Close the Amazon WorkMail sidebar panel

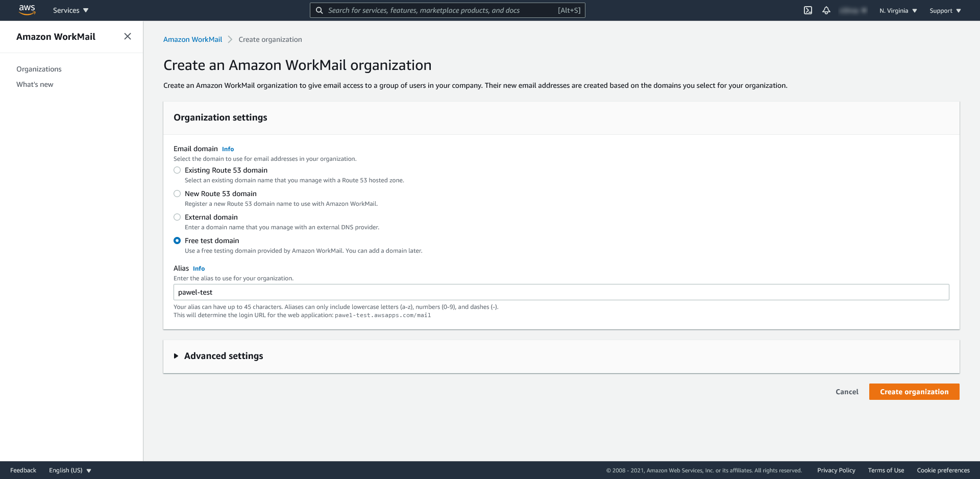[128, 36]
